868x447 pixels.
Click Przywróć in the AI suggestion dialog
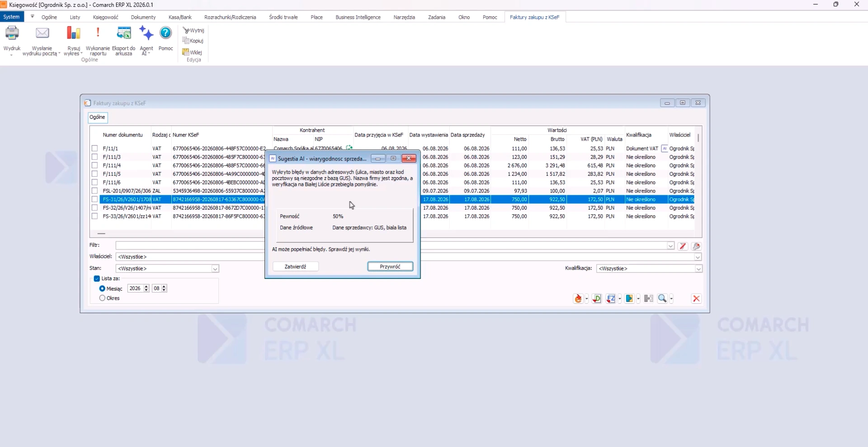(x=390, y=267)
